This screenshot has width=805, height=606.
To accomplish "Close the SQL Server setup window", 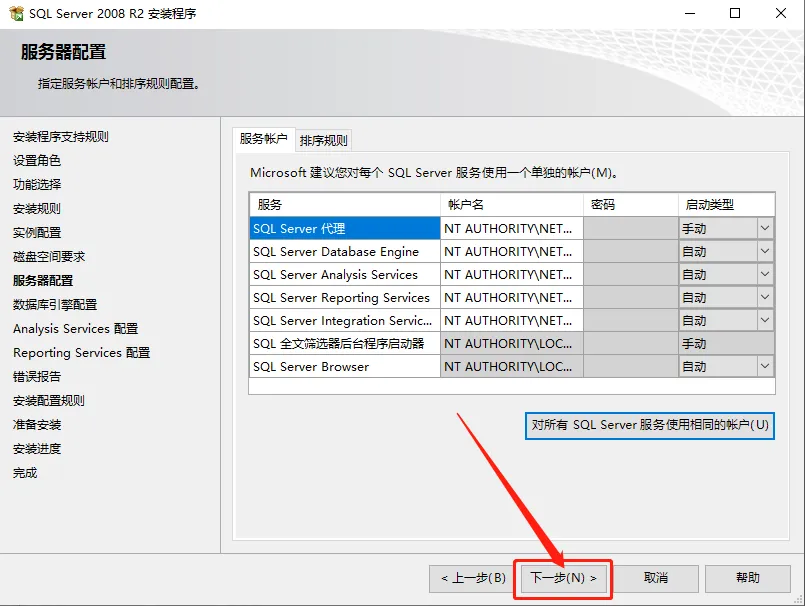I will [x=780, y=13].
